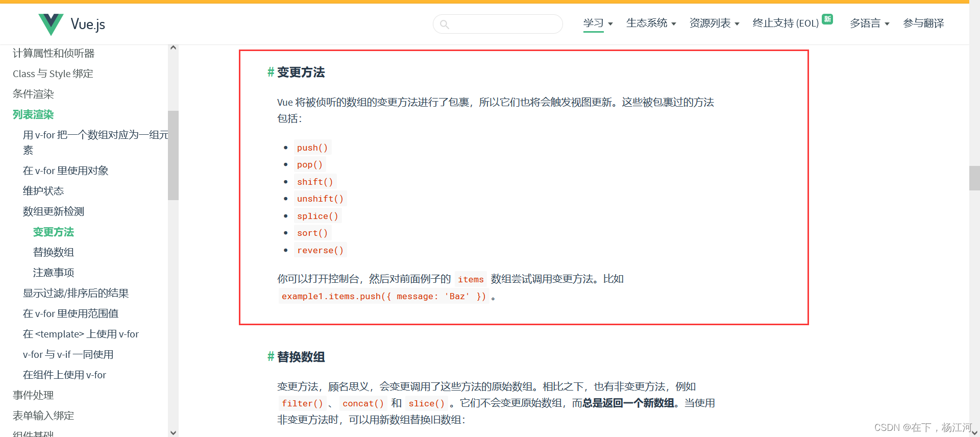Jump to 数组更新检测 section
980x437 pixels.
click(54, 211)
